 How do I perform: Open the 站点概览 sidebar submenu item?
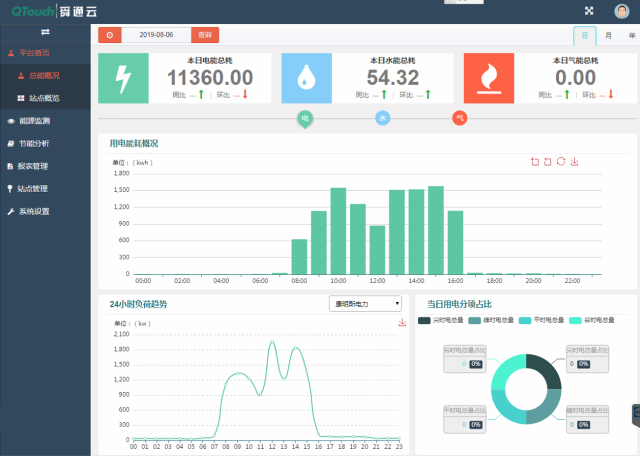[43, 98]
